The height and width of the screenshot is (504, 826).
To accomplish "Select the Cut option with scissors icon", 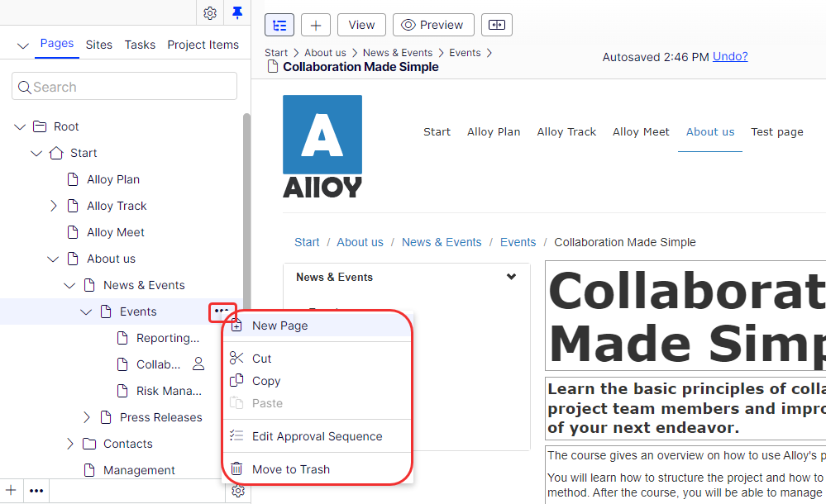I will click(259, 358).
